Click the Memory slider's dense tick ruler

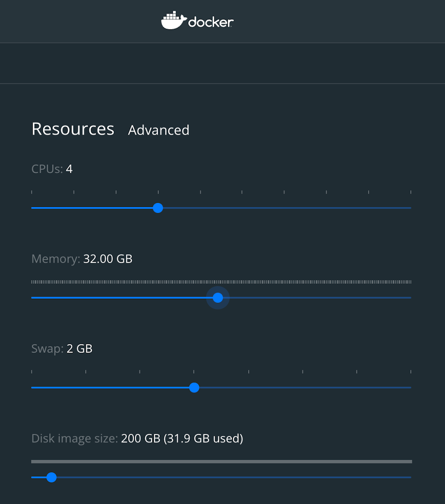[x=221, y=282]
